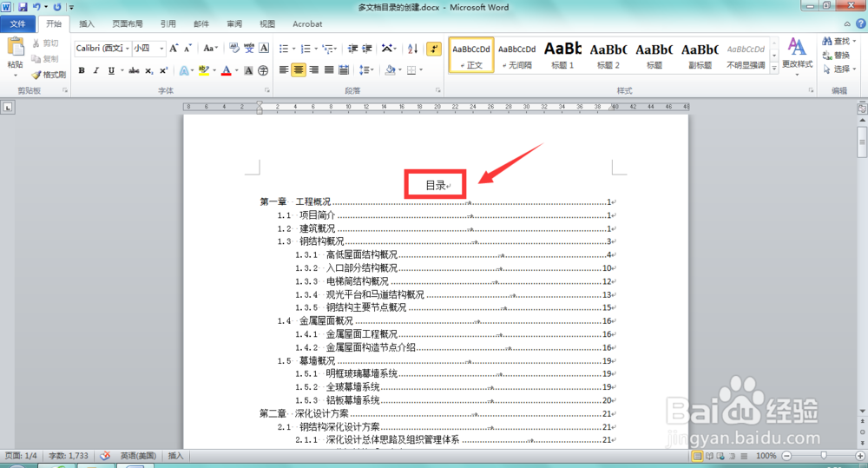Toggle Center alignment button
Screen dimensions: 868x468
(299, 69)
